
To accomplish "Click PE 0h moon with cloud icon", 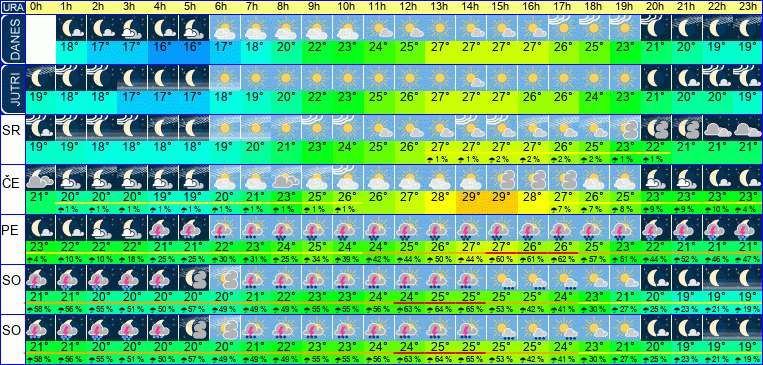I will click(x=40, y=228).
